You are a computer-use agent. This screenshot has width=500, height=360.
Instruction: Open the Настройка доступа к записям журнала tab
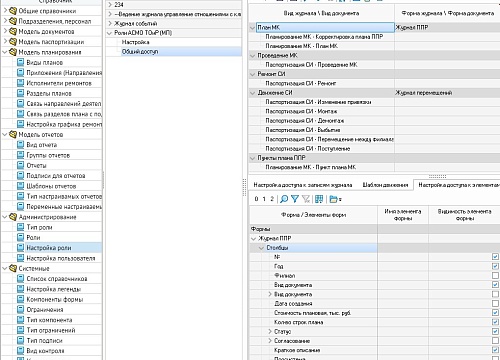(303, 185)
